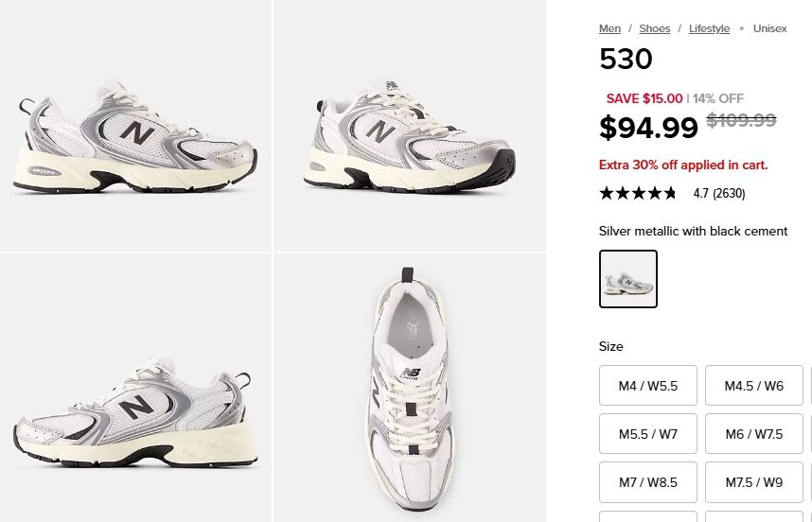
Task: Click the 530 product title
Action: 626,59
